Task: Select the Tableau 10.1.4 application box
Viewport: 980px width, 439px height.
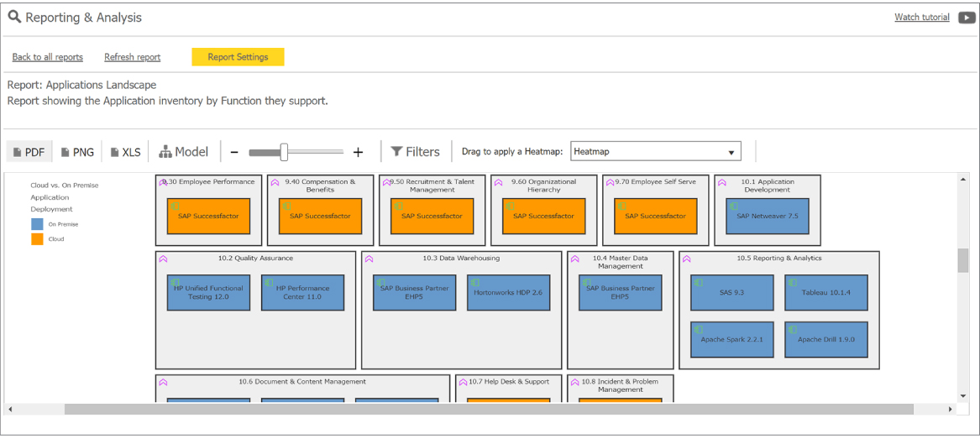Action: (x=826, y=292)
